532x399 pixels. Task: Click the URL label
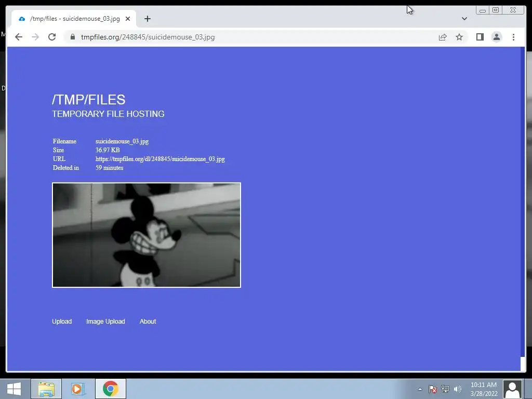click(x=59, y=159)
